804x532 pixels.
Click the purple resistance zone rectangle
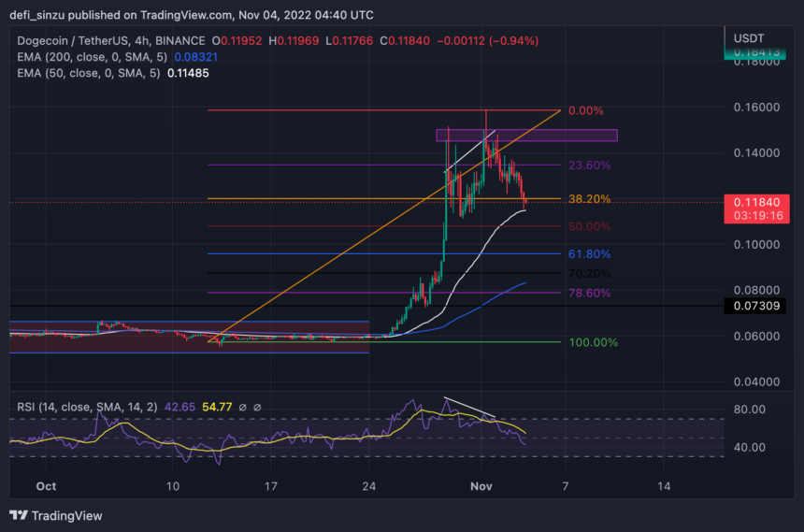526,136
